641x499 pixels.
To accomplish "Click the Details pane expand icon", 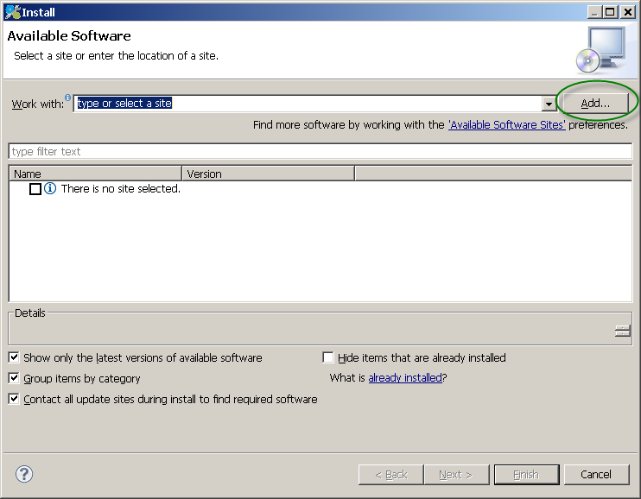I will click(x=623, y=331).
